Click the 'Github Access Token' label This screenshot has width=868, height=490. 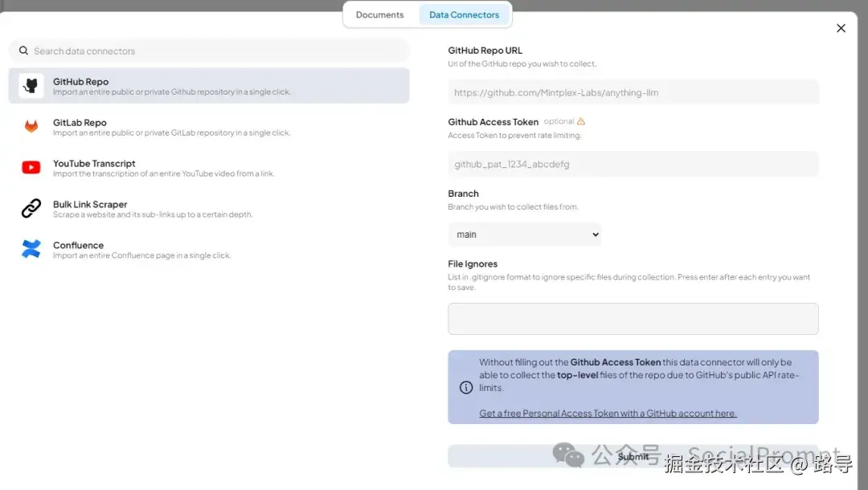click(493, 121)
